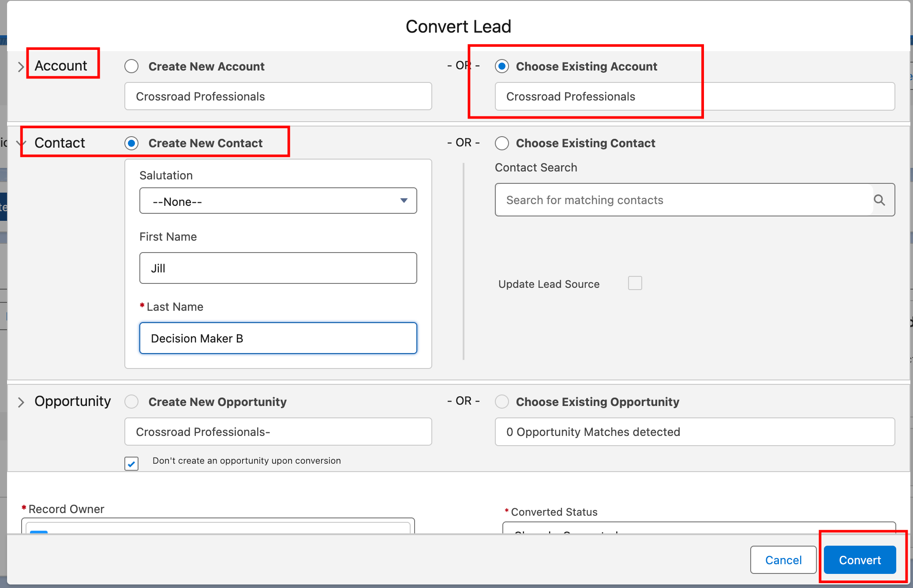Select Create New Account radio button
The image size is (913, 588).
coord(131,67)
